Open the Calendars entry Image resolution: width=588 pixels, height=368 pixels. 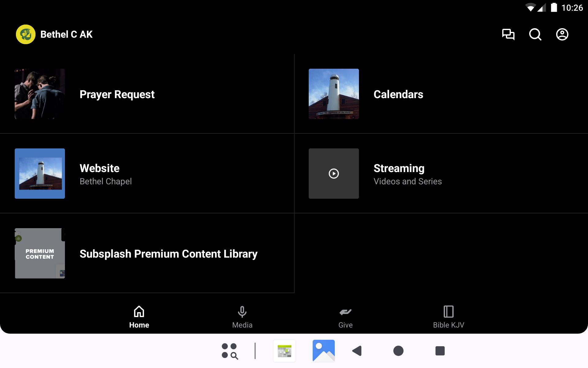(398, 94)
